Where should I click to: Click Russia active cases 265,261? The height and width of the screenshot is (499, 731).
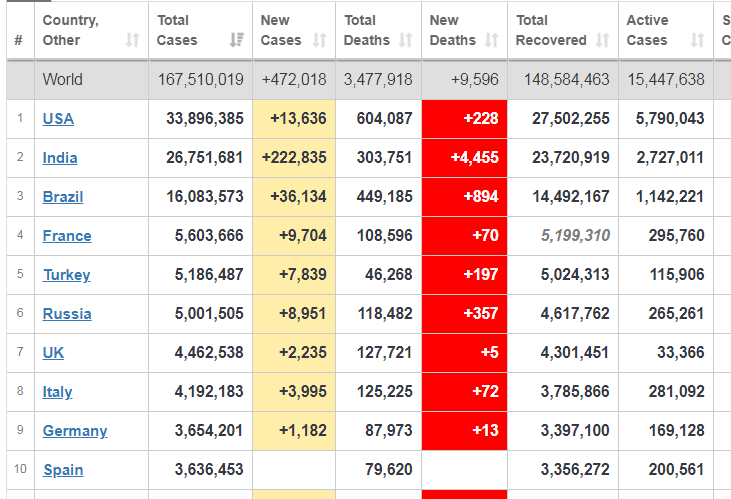[676, 313]
